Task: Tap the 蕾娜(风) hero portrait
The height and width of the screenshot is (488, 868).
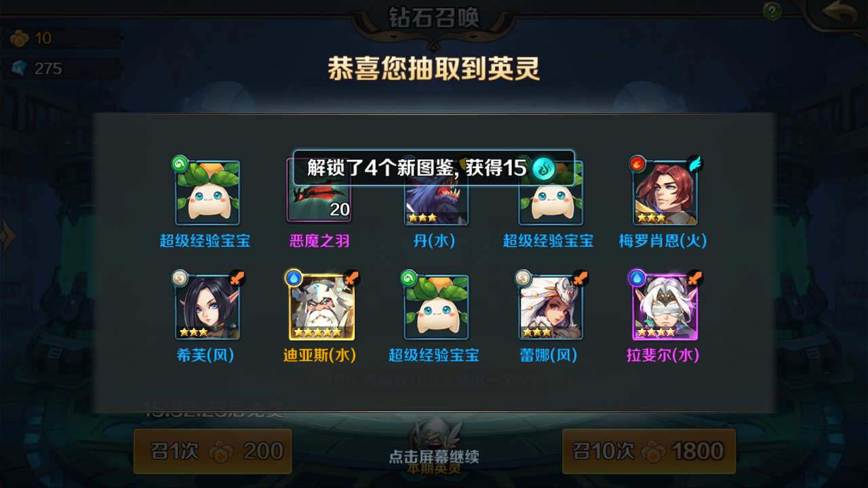Action: (x=551, y=308)
